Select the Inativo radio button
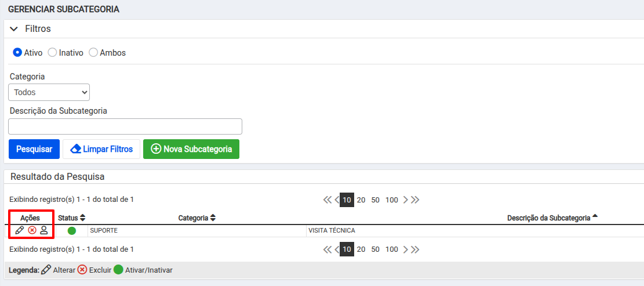This screenshot has height=286, width=644. (x=52, y=53)
